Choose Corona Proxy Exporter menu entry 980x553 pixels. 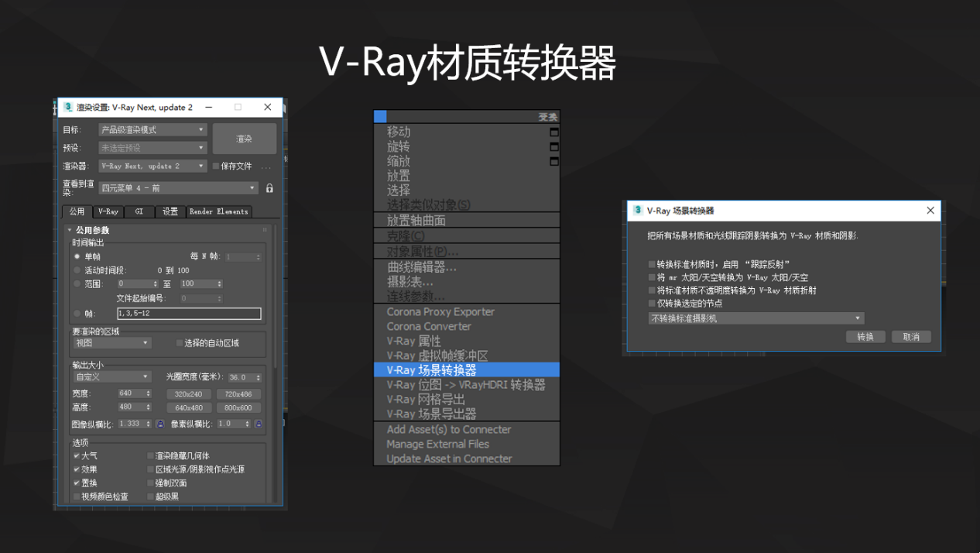(467, 311)
